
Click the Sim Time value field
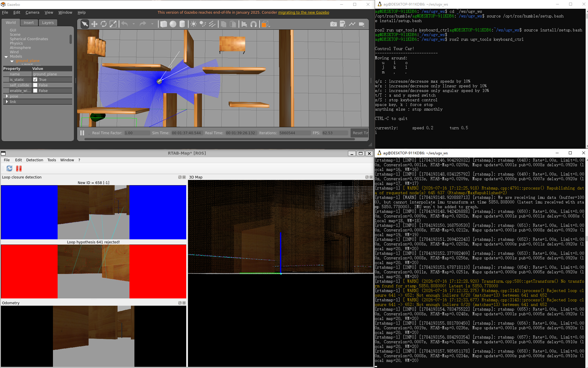(186, 133)
